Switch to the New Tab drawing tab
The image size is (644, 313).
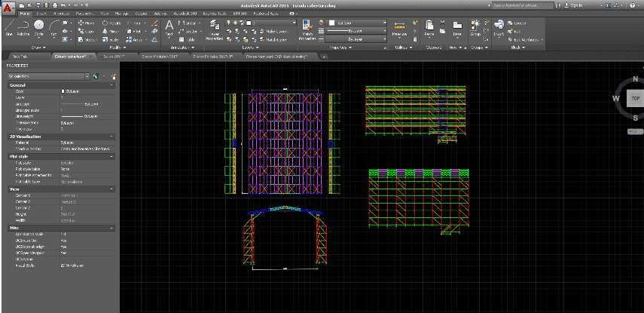pyautogui.click(x=19, y=57)
